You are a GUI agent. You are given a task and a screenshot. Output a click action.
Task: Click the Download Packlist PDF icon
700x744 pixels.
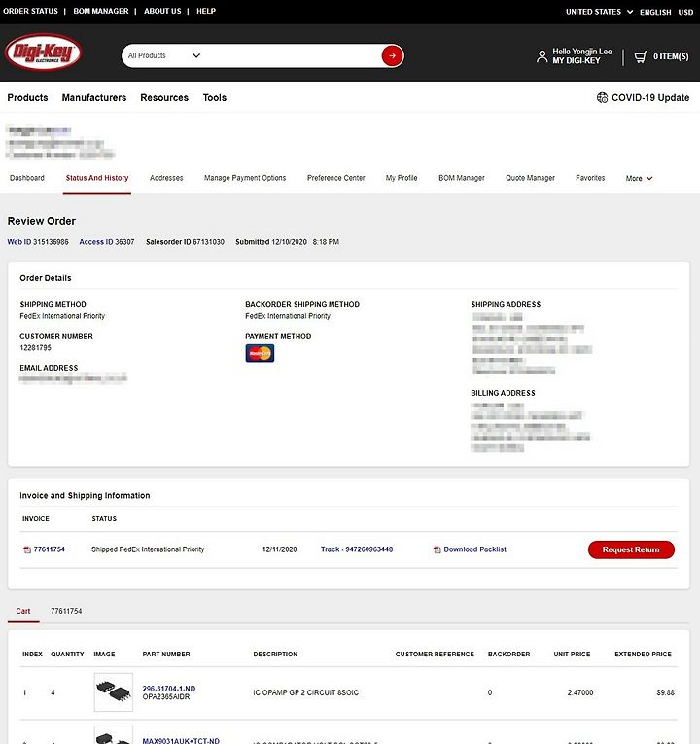tap(437, 549)
